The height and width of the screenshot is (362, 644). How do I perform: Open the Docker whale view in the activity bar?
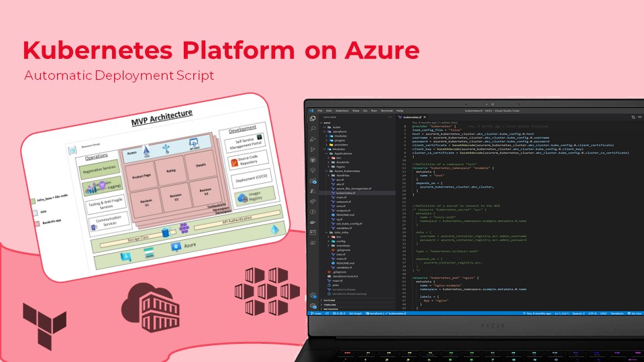pos(313,222)
